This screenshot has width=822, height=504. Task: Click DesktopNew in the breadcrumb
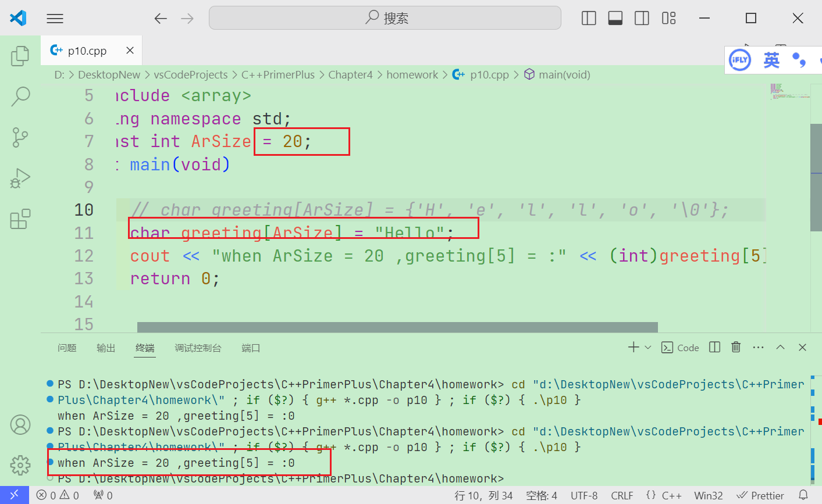pos(109,75)
